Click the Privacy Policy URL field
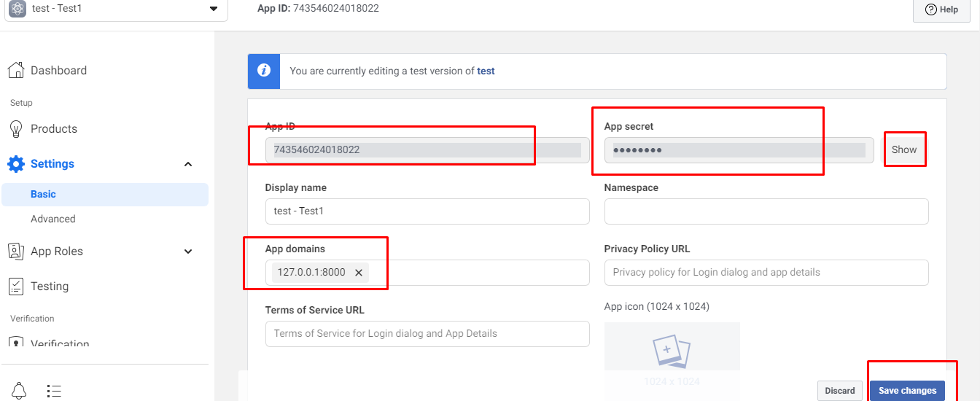 766,273
